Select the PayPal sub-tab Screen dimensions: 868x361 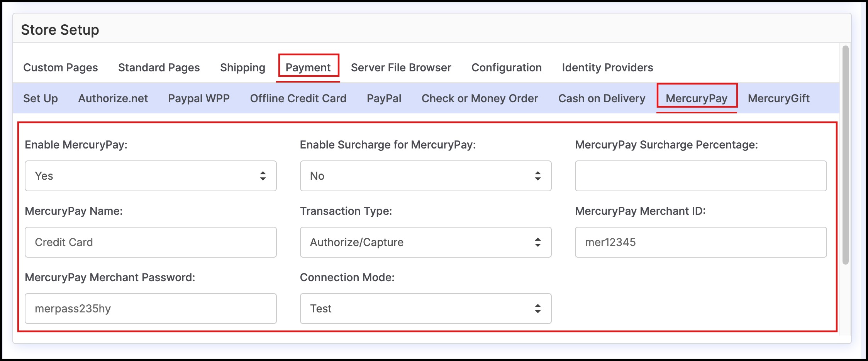click(384, 98)
